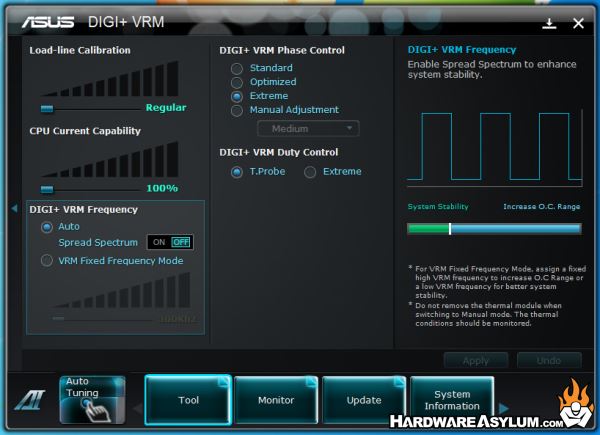Click the AI Suite logo icon
The image size is (600, 435).
[30, 400]
